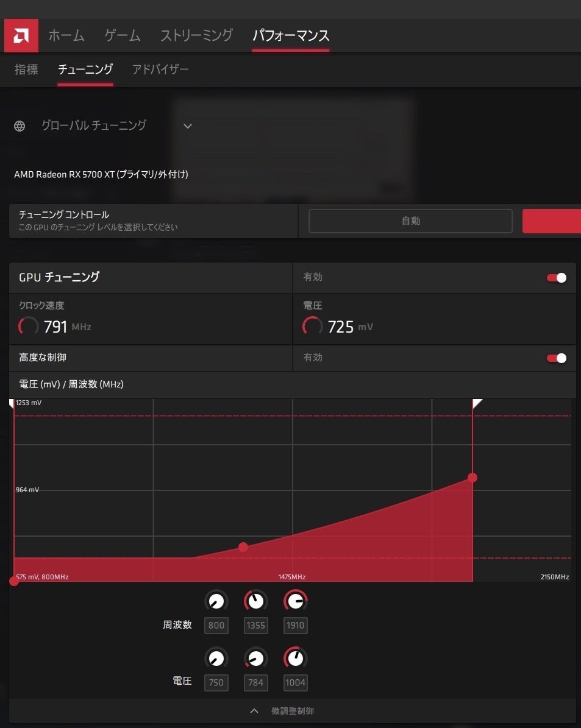Image resolution: width=581 pixels, height=728 pixels.
Task: Click the globe icon beside グローバル チューニング
Action: click(x=19, y=125)
